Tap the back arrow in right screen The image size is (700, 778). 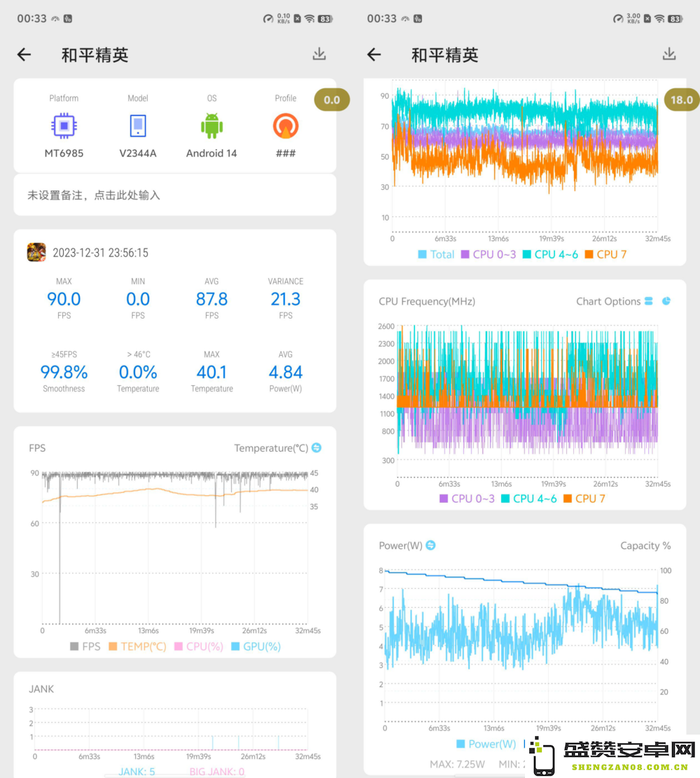pos(374,55)
